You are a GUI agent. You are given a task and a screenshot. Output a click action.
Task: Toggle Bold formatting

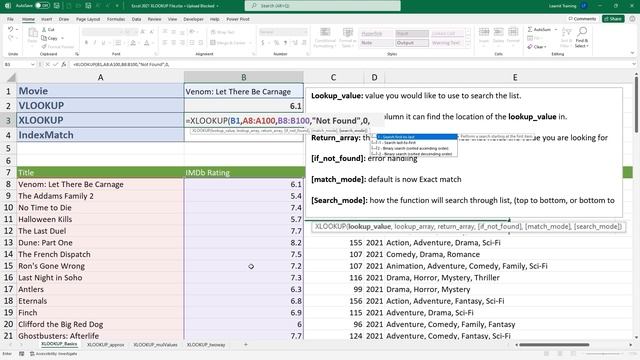click(87, 43)
